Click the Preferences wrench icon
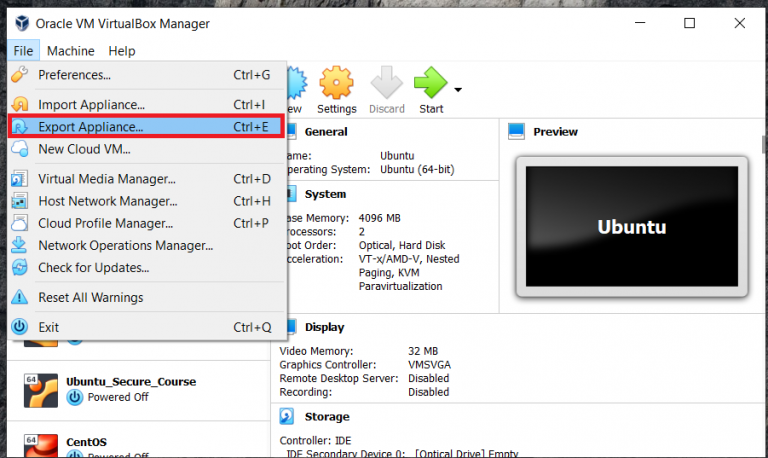The width and height of the screenshot is (768, 458). point(19,75)
